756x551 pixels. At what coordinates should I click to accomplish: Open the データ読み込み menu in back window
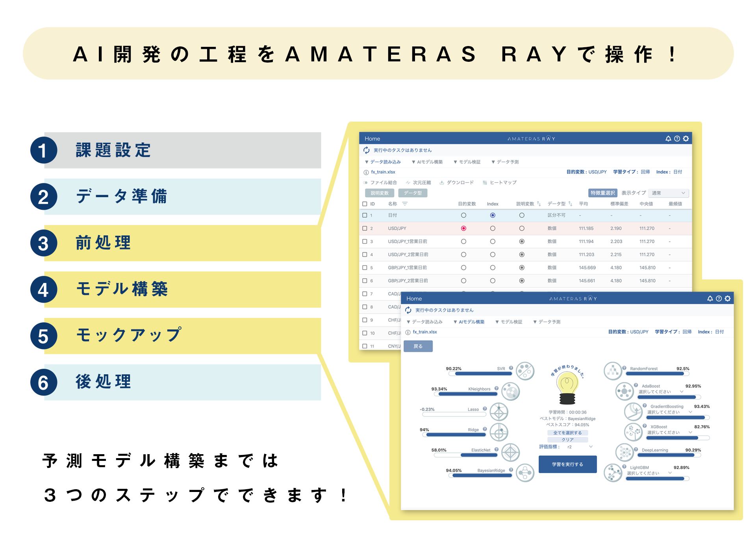point(383,162)
